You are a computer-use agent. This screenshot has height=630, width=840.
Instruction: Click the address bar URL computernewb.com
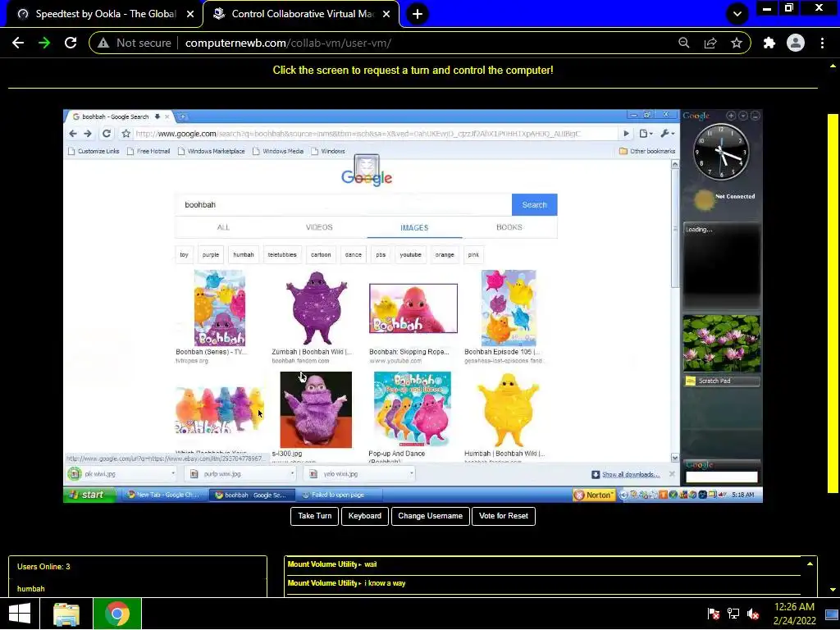(288, 43)
